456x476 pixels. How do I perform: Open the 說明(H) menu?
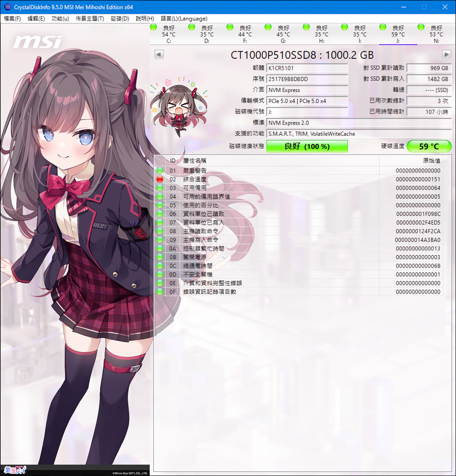pos(145,19)
